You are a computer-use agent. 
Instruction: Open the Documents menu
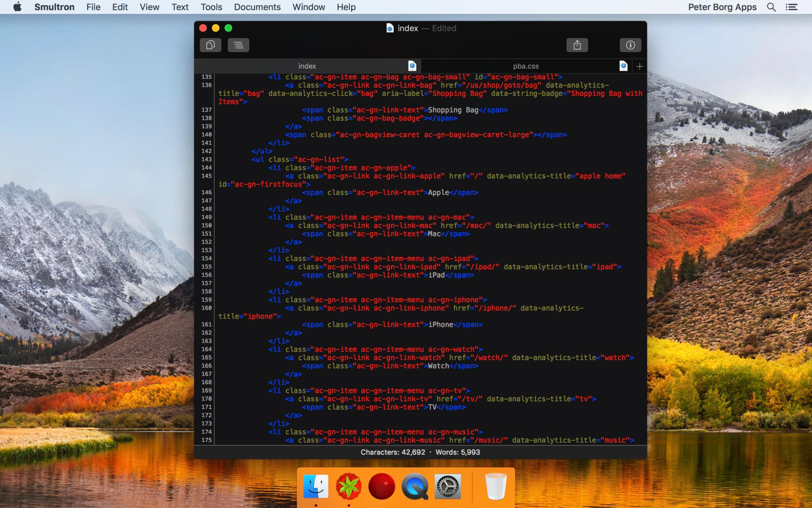pyautogui.click(x=257, y=7)
